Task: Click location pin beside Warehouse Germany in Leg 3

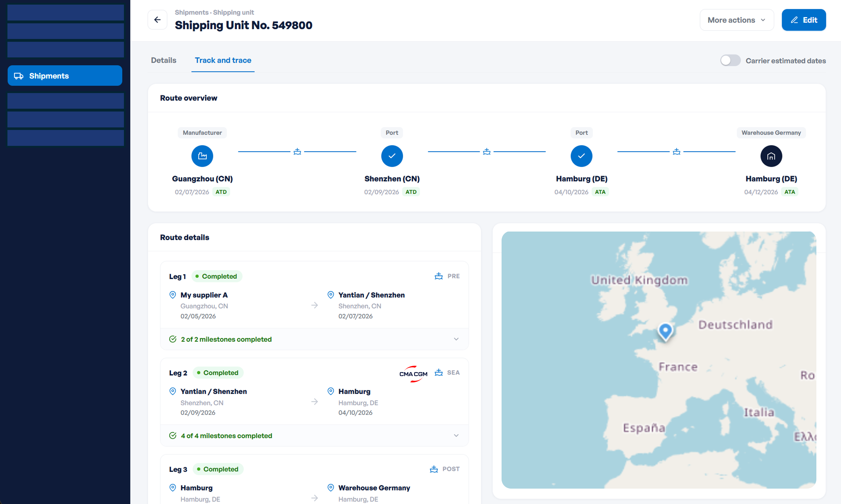Action: click(331, 488)
